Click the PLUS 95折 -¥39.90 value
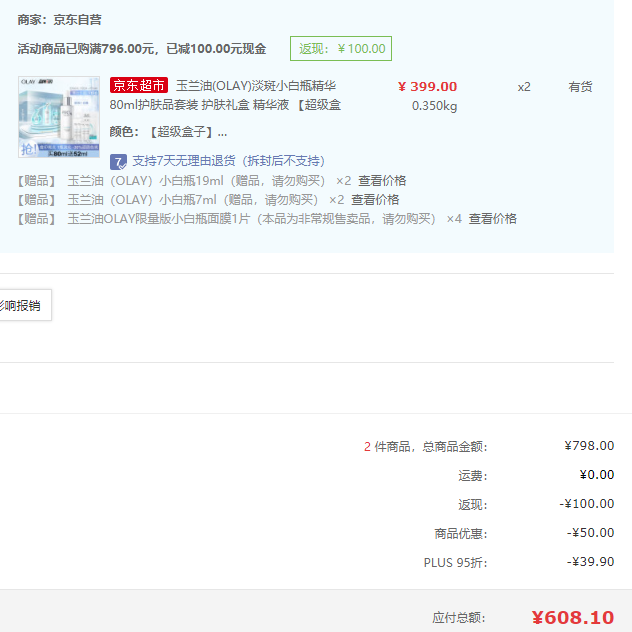Viewport: 632px width, 632px height. click(590, 561)
